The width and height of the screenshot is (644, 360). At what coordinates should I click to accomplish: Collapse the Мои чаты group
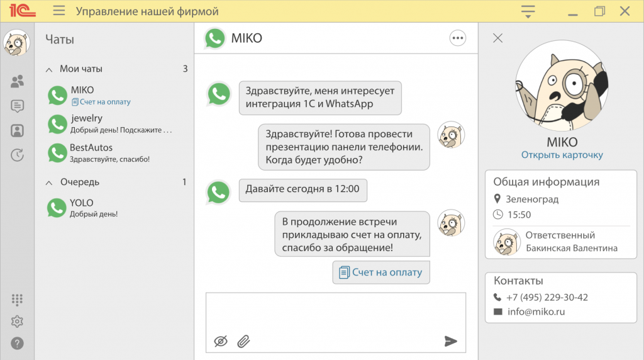tap(49, 69)
